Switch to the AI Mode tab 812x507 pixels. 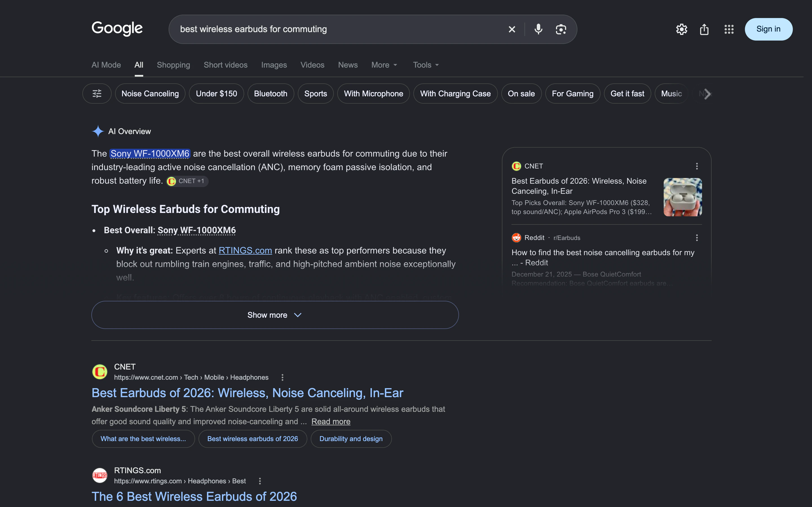coord(106,65)
